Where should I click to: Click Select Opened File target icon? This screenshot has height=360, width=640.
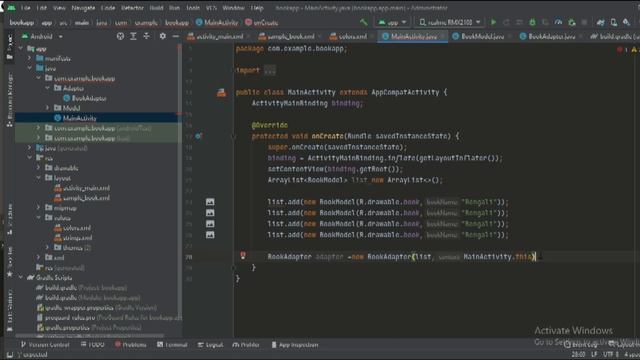click(120, 36)
